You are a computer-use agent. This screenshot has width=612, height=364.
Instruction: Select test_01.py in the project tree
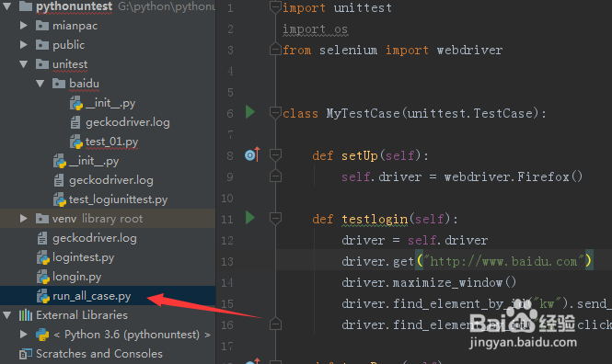point(111,142)
